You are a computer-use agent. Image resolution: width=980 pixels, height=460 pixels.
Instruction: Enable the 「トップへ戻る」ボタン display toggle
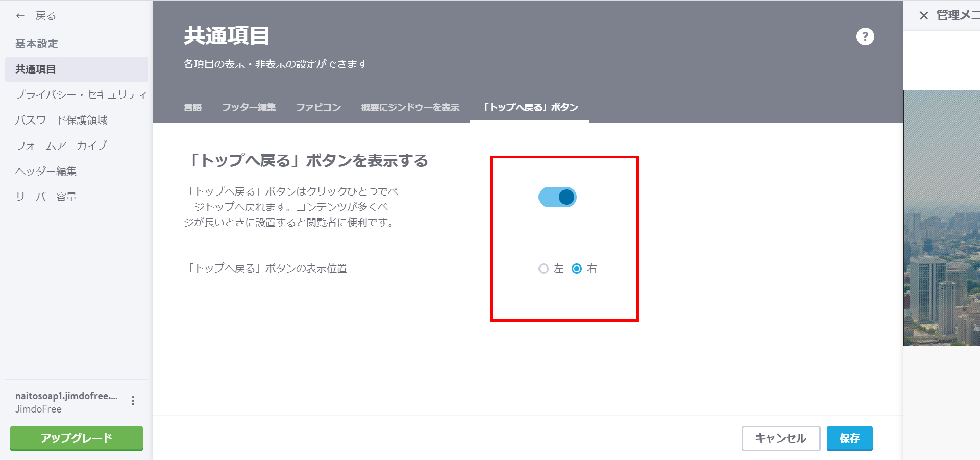(x=557, y=197)
